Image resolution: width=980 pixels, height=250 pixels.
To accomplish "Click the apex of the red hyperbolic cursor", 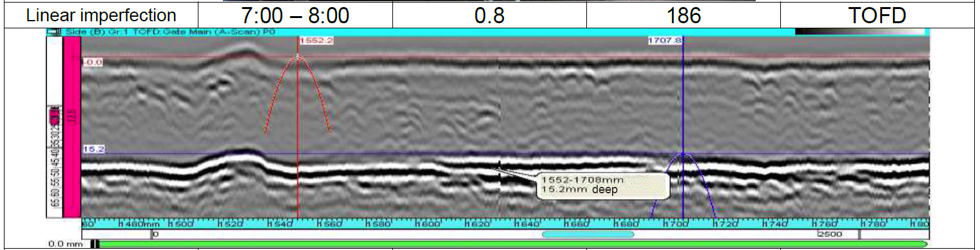I will (x=298, y=57).
